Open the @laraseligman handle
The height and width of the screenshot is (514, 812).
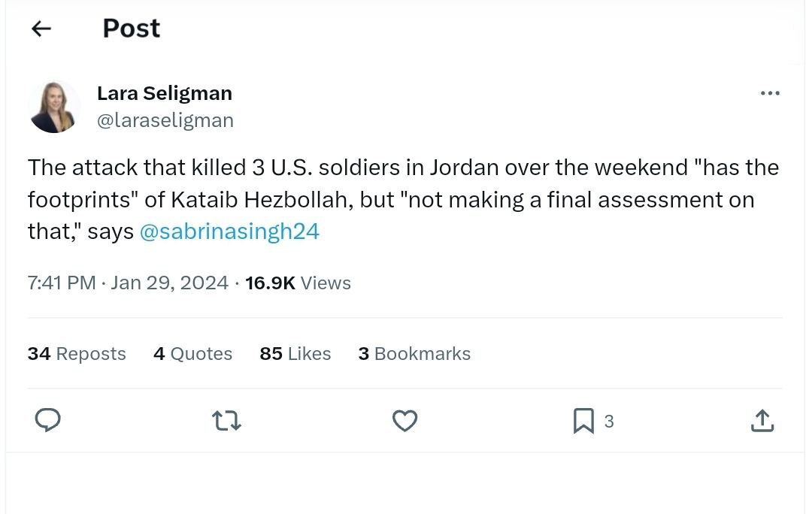point(165,120)
